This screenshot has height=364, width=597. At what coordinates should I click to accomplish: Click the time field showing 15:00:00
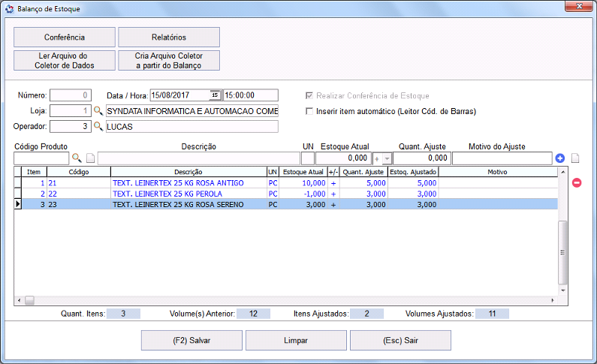(251, 95)
